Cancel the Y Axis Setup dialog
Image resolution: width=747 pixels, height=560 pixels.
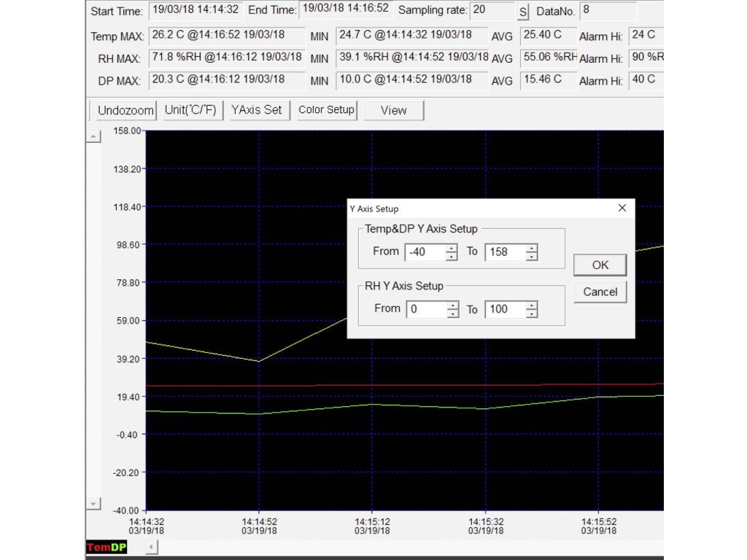600,292
